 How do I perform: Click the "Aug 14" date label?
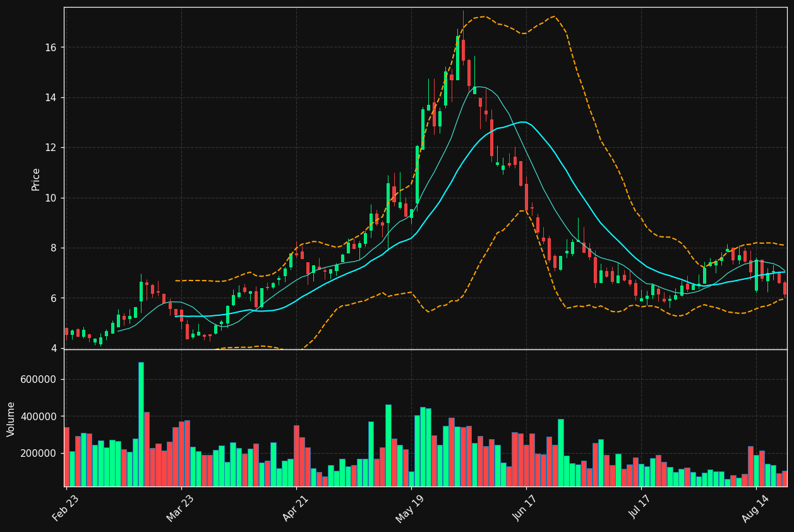(756, 508)
